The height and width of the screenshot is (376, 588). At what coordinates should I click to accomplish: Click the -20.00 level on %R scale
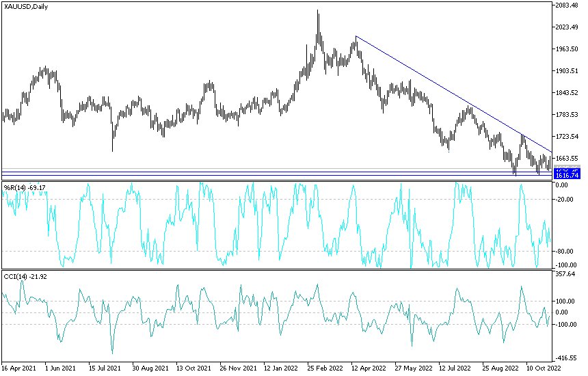[565, 200]
